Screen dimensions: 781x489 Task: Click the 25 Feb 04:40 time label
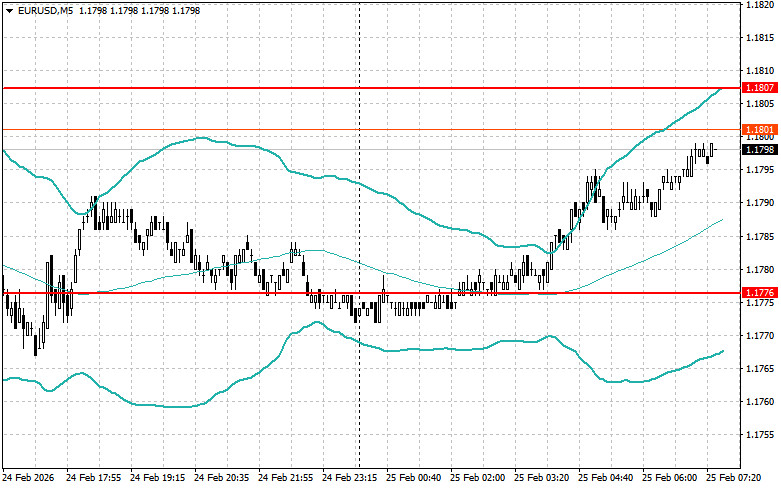tap(605, 478)
